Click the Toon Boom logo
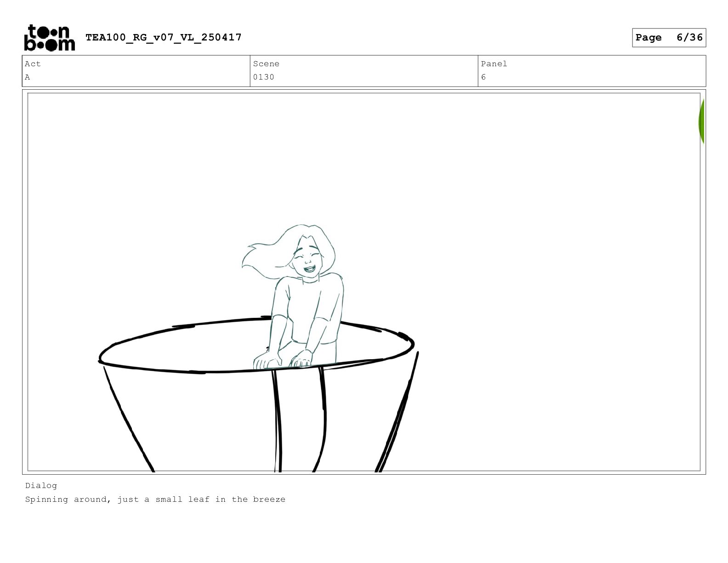The height and width of the screenshot is (563, 728). click(x=49, y=38)
